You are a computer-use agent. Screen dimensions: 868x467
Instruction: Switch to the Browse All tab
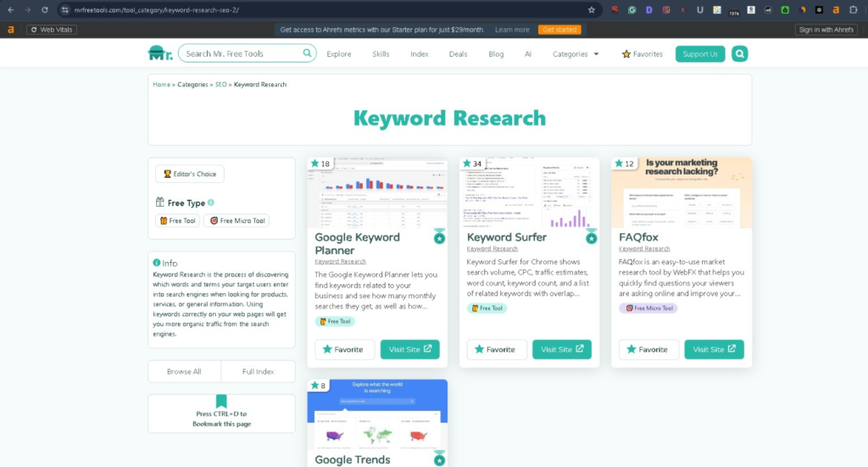click(184, 372)
